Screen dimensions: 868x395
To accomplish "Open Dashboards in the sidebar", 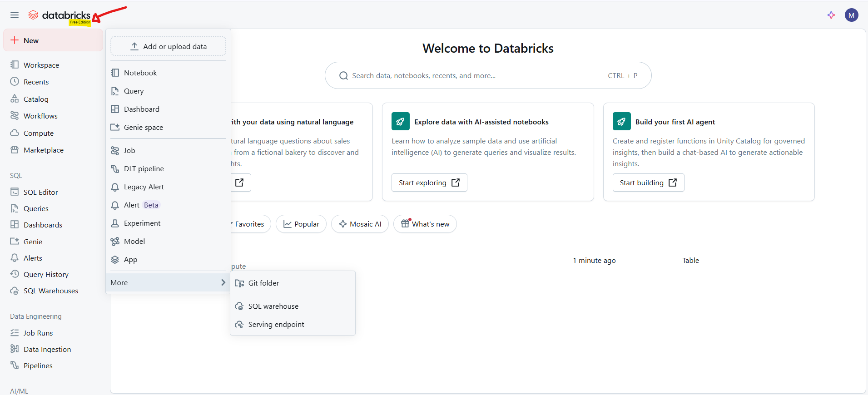I will tap(43, 225).
